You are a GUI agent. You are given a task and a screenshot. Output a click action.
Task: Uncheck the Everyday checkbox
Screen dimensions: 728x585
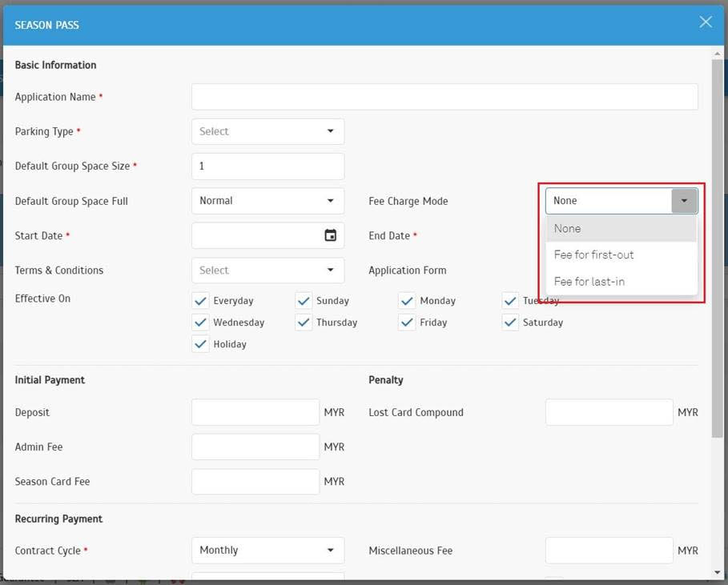(200, 301)
